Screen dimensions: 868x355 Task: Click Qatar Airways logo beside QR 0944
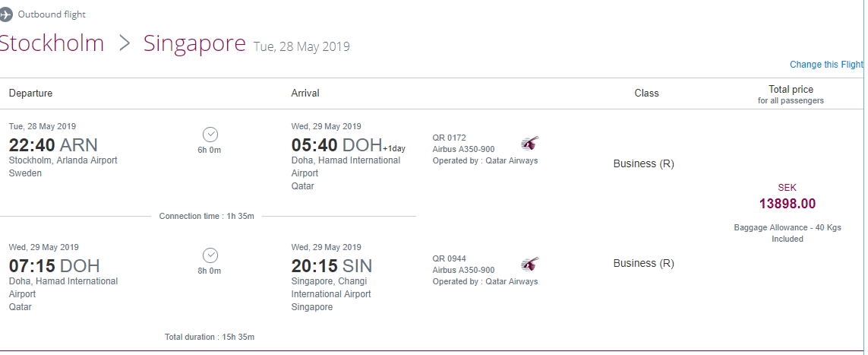(530, 264)
